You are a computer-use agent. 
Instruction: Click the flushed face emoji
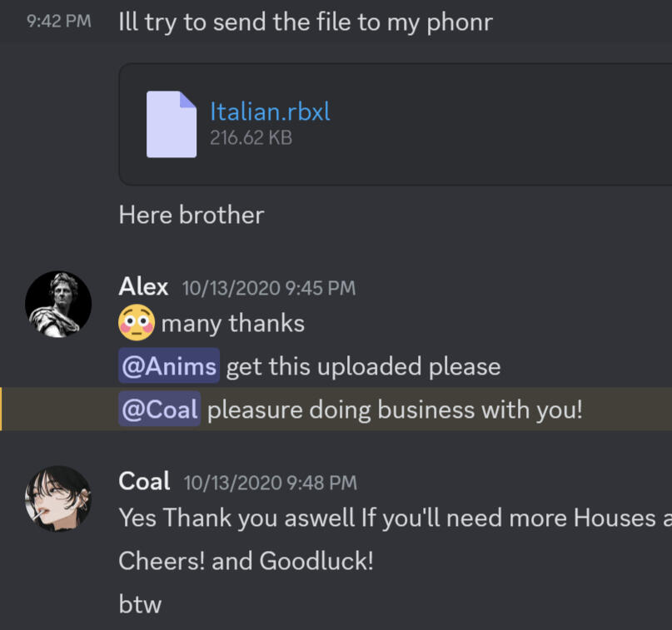pyautogui.click(x=137, y=323)
